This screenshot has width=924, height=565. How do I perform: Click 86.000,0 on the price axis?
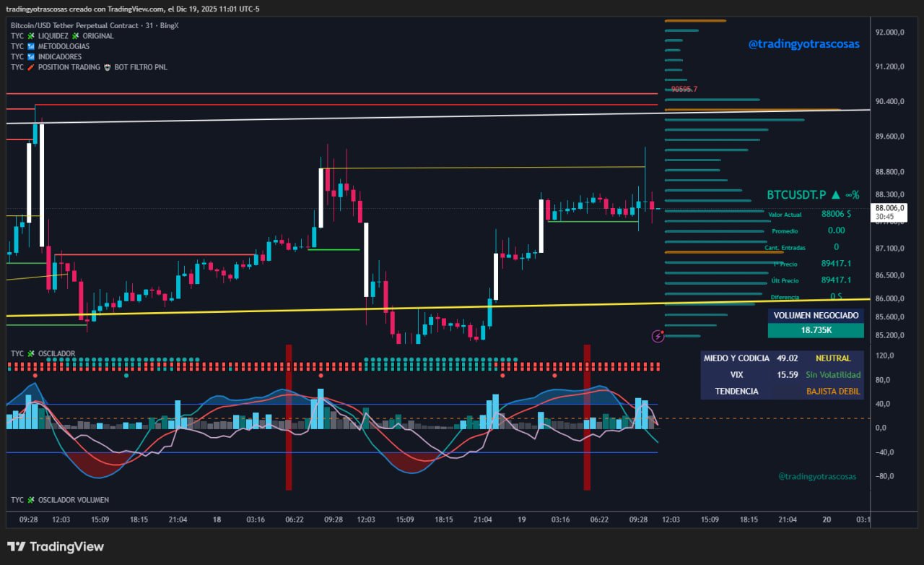(x=889, y=298)
